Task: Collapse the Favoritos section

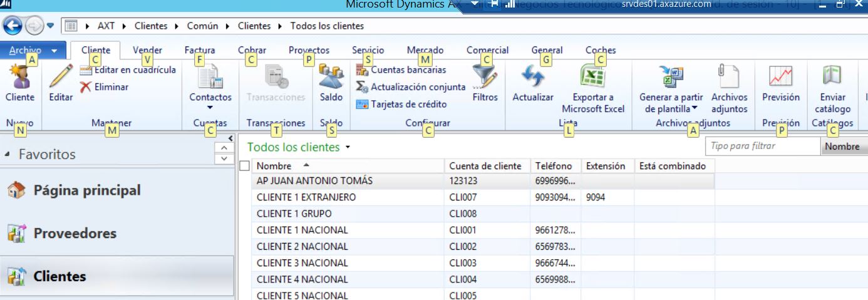Action: click(7, 154)
